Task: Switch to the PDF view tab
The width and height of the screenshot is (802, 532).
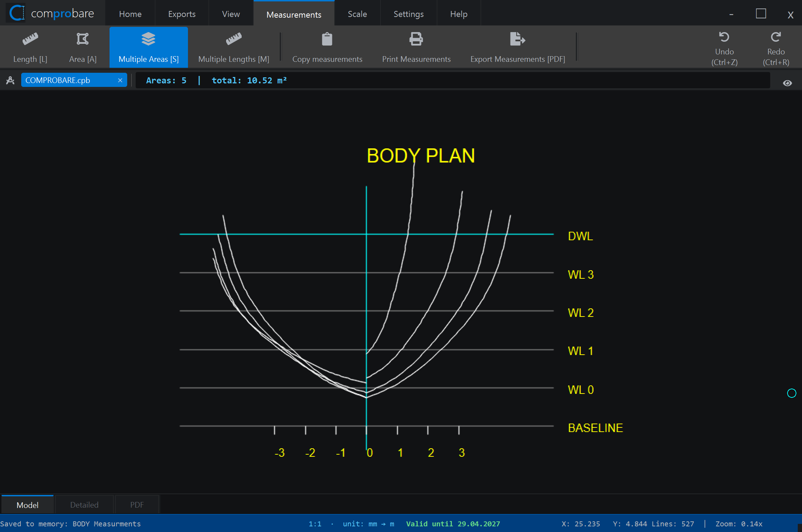Action: point(137,505)
